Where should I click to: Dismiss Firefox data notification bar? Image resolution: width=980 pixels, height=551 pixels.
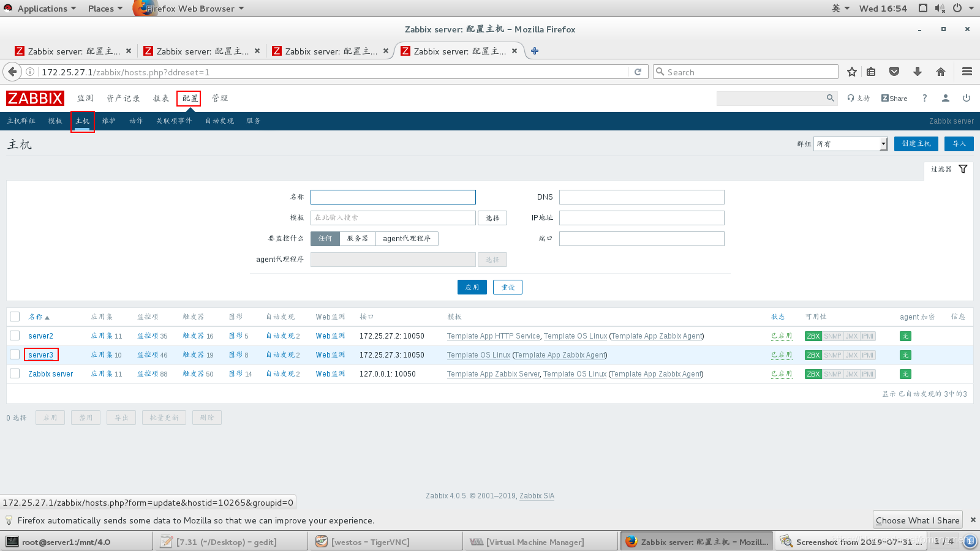tap(973, 520)
